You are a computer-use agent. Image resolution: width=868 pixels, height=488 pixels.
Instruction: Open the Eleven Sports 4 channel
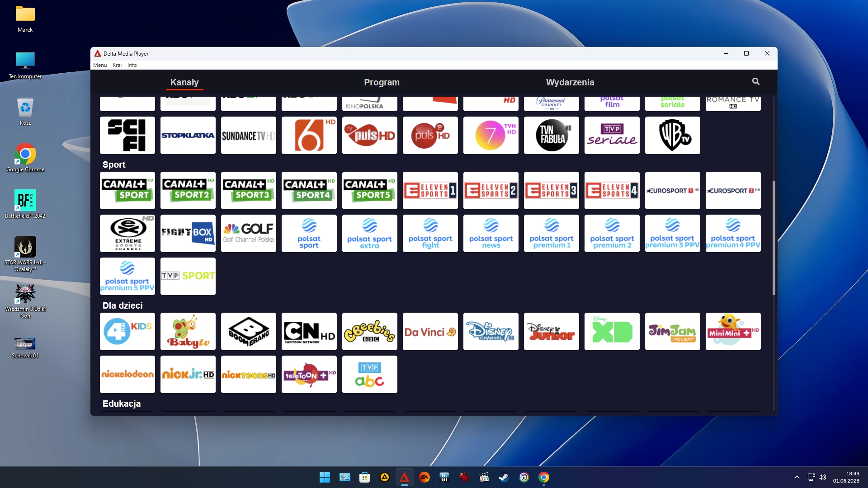(x=612, y=191)
